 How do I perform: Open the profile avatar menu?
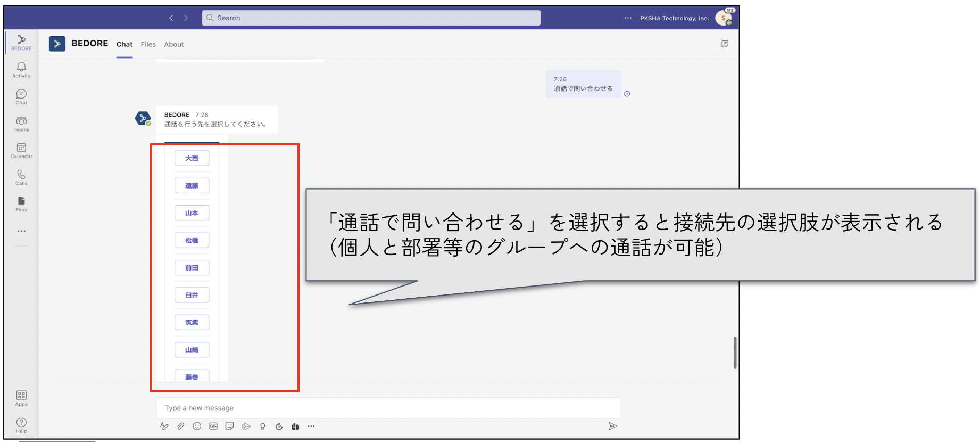724,18
